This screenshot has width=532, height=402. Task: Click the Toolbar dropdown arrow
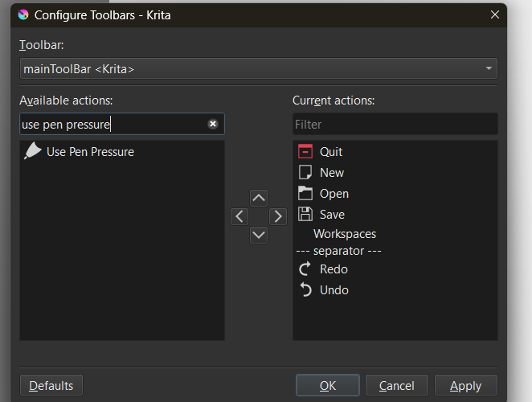(489, 68)
